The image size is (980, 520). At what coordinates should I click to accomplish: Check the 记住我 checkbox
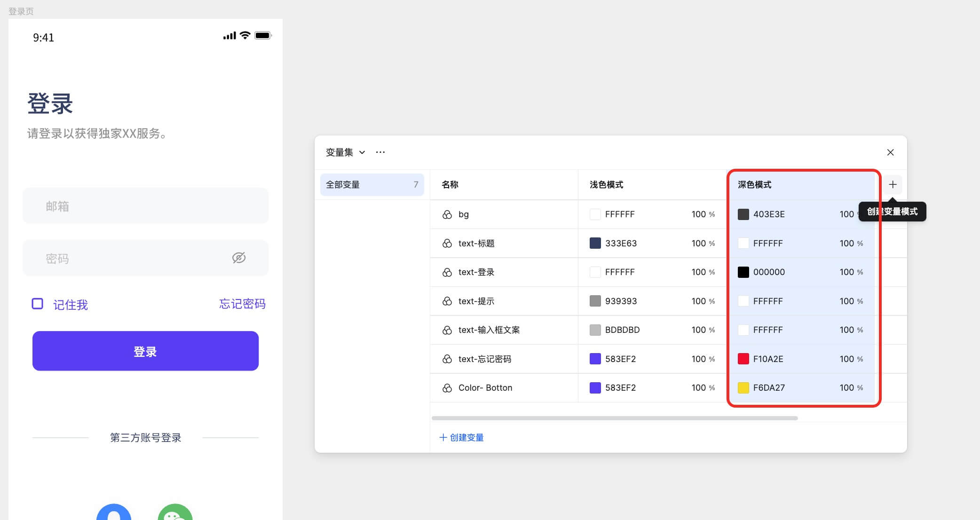tap(38, 304)
